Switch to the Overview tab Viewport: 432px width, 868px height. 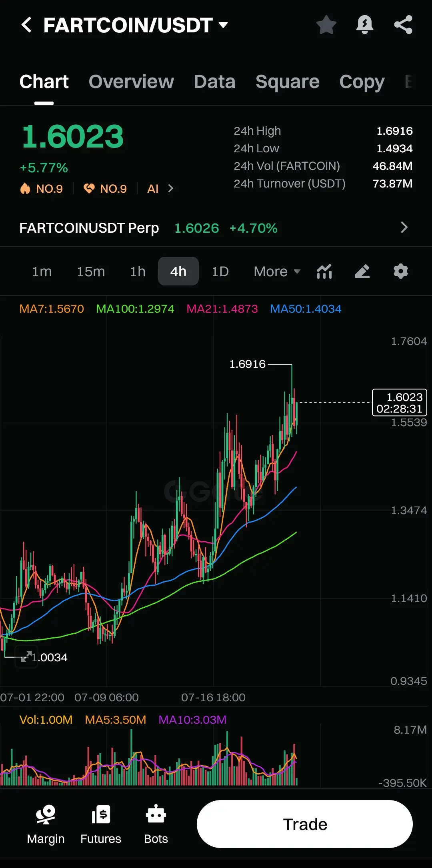(131, 82)
